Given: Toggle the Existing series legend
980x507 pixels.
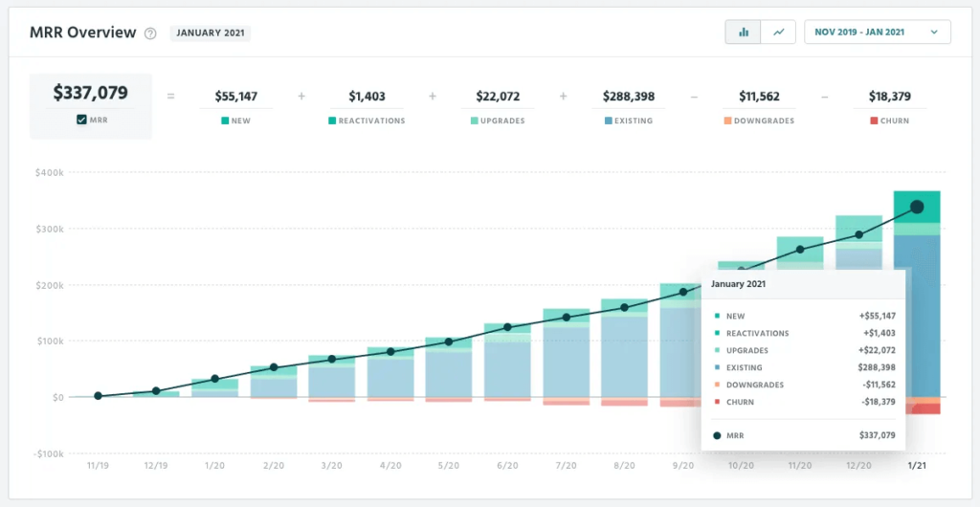Looking at the screenshot, I should click(x=628, y=121).
